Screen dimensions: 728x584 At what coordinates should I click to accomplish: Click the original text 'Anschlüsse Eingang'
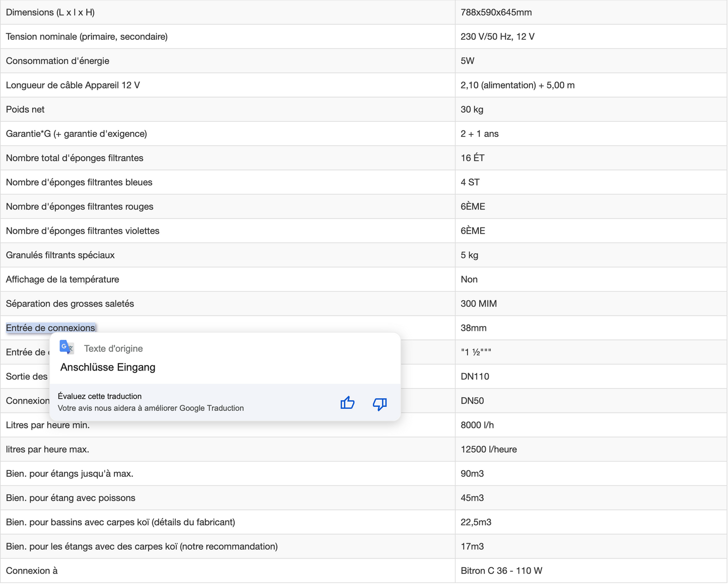108,368
